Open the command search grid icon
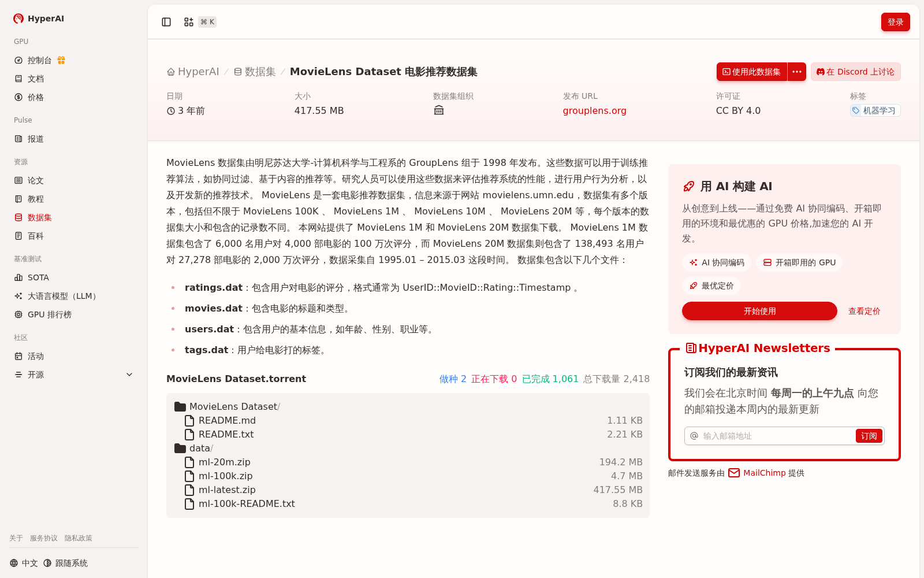 (189, 22)
